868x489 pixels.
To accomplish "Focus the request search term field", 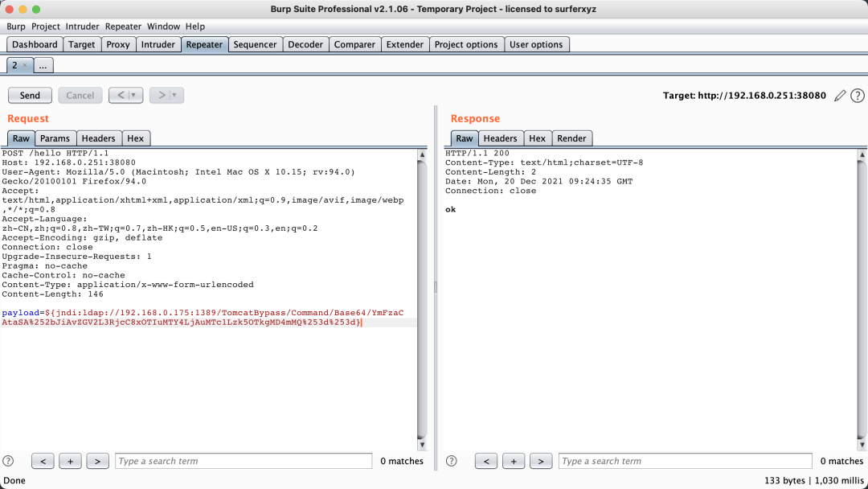I will point(244,461).
